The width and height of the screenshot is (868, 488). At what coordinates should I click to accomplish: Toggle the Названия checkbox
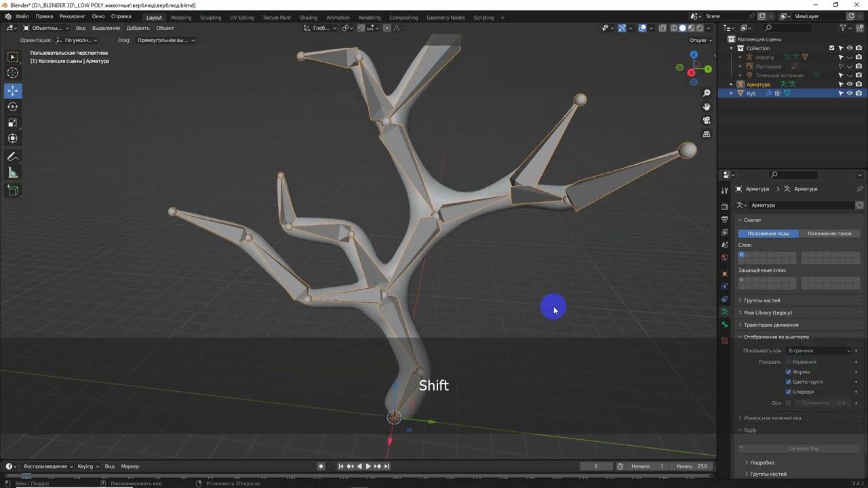coord(789,362)
